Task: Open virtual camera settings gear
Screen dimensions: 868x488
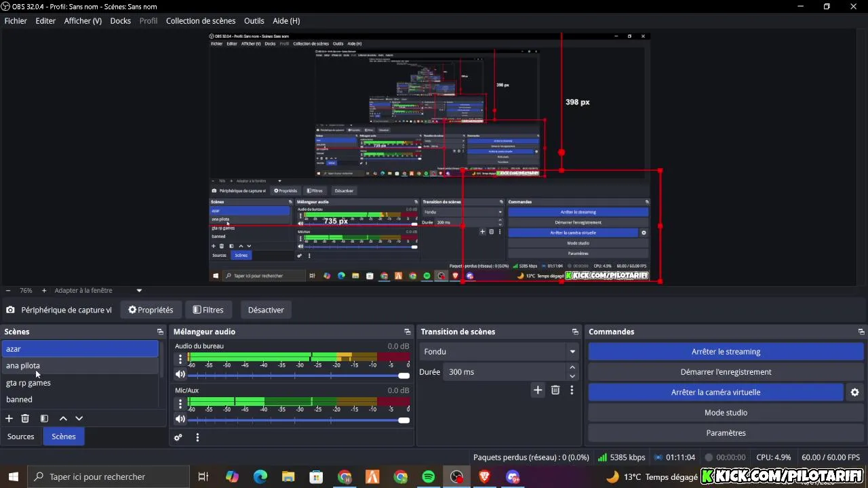Action: 854,392
